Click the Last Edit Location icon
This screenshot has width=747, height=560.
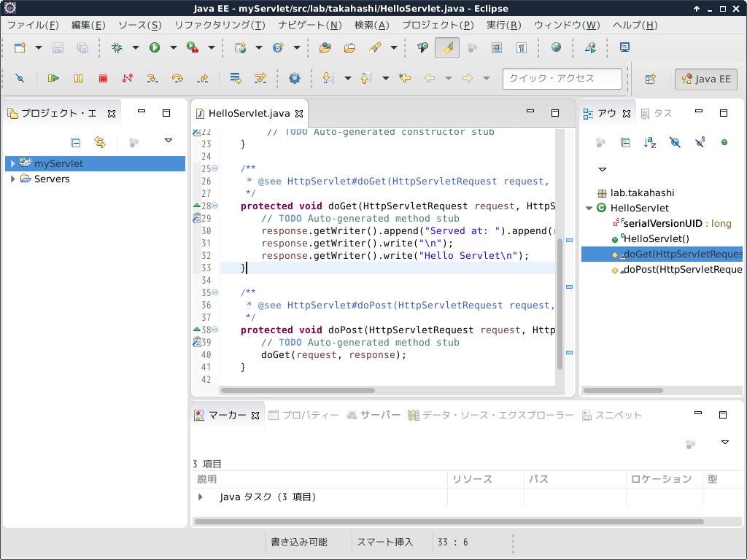[x=405, y=77]
